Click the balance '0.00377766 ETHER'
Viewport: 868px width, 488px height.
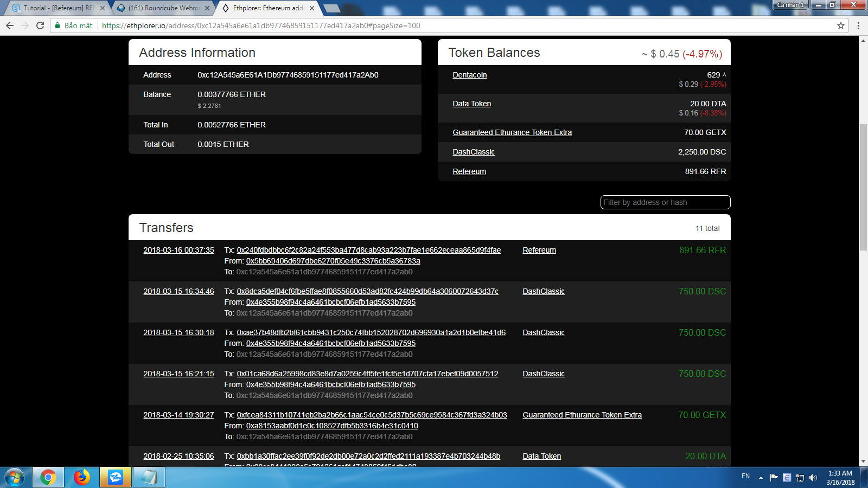pyautogui.click(x=232, y=94)
